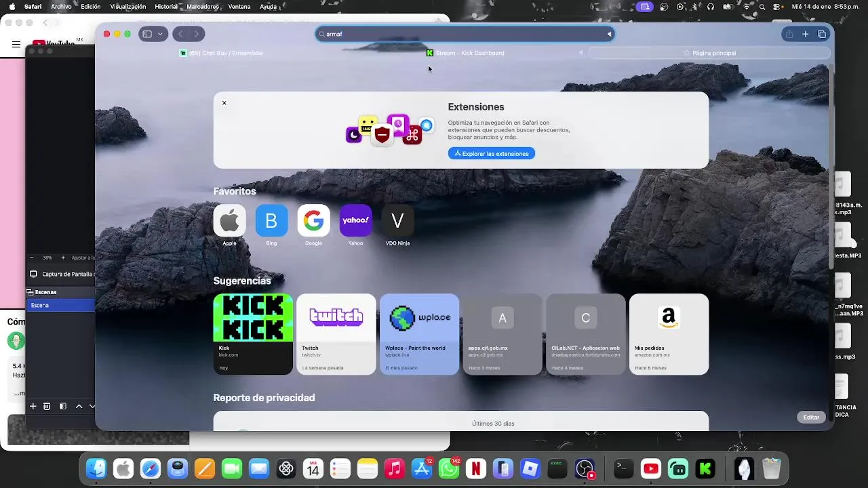The image size is (868, 488).
Task: Open the Safari app menu
Action: [33, 7]
